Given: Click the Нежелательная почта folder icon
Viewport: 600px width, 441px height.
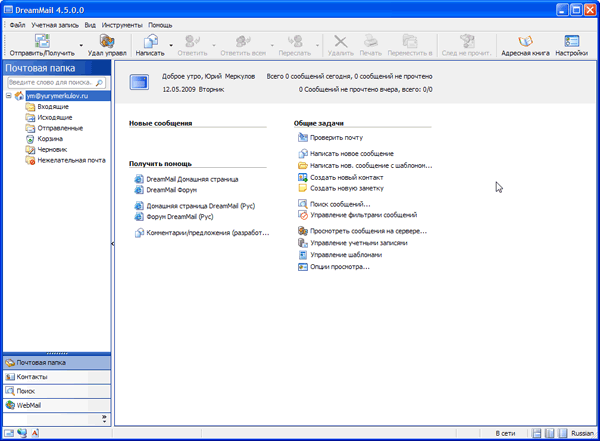Looking at the screenshot, I should coord(30,160).
